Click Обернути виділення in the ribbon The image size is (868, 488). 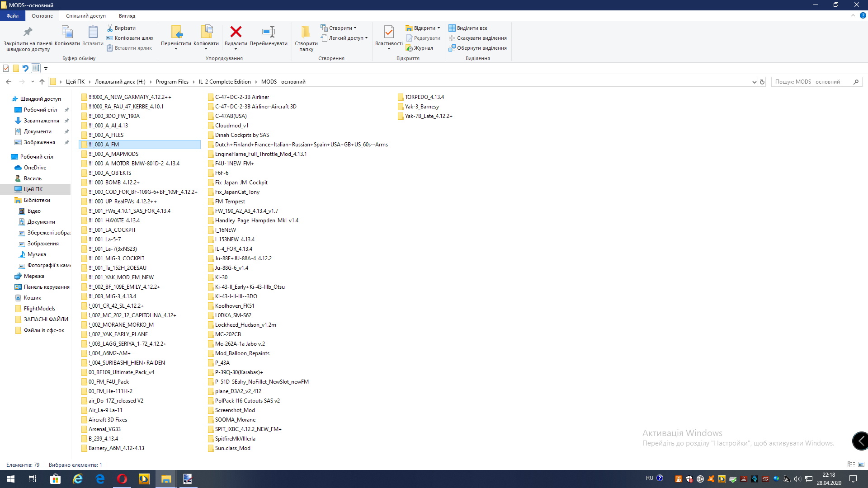point(477,48)
